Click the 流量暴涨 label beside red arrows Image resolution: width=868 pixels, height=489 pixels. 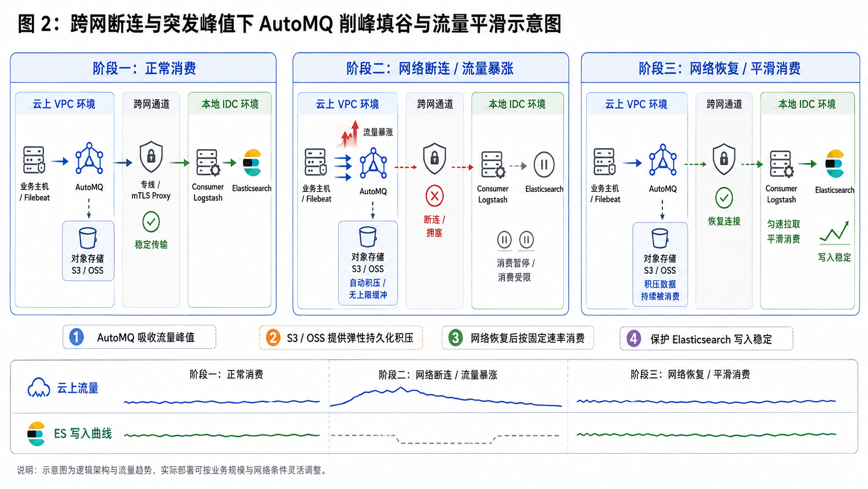point(378,132)
